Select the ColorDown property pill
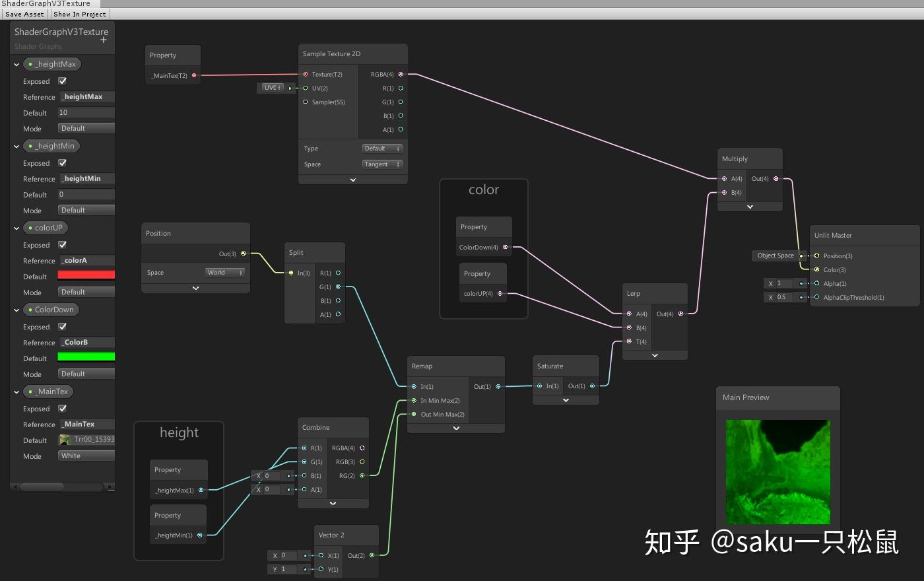This screenshot has height=581, width=924. [51, 310]
